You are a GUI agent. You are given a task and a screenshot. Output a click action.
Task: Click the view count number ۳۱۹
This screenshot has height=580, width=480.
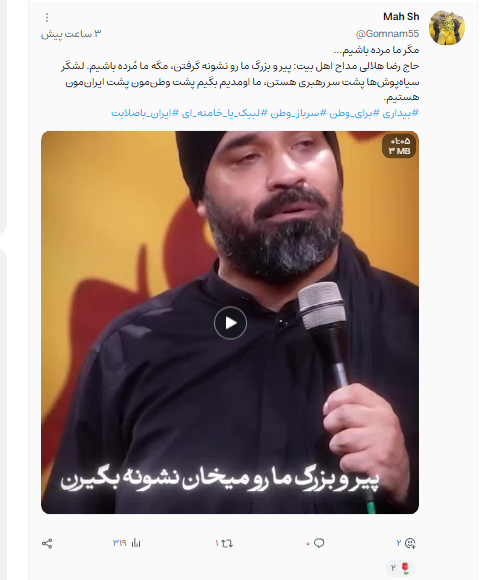tap(119, 543)
